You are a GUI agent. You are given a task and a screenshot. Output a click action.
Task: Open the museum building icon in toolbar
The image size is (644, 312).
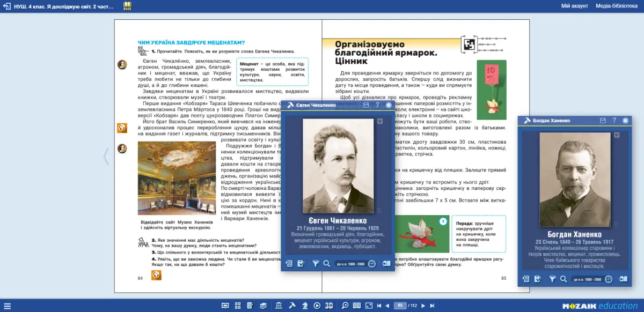pos(279,306)
